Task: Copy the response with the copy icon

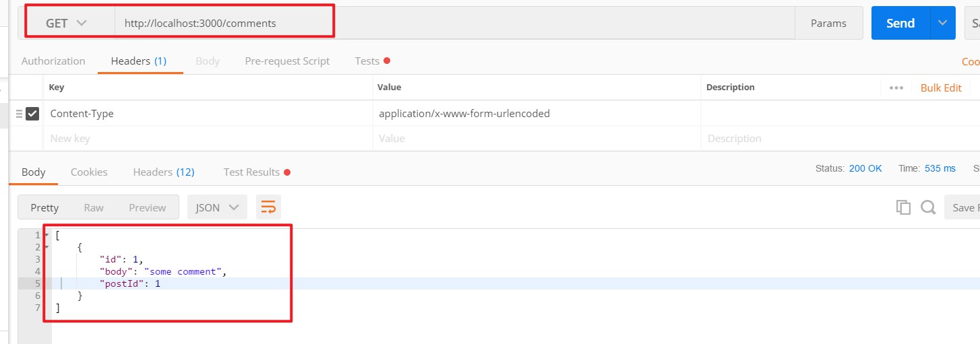Action: tap(903, 207)
